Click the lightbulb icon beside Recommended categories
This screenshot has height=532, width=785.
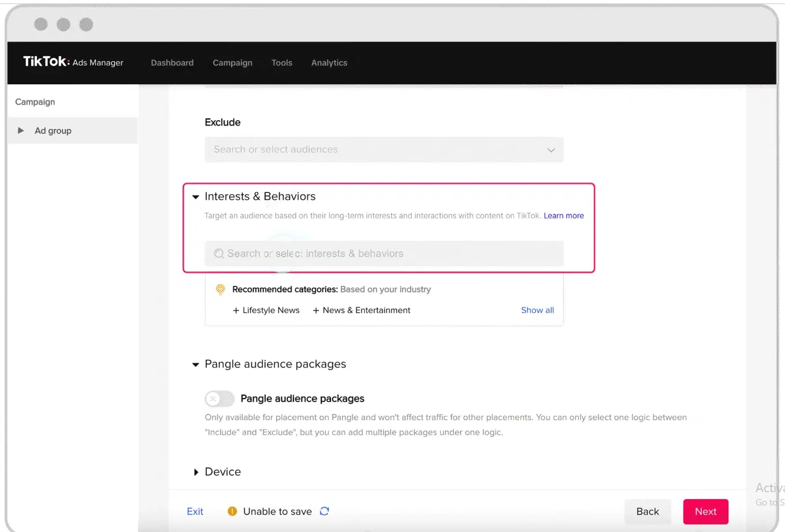(220, 289)
